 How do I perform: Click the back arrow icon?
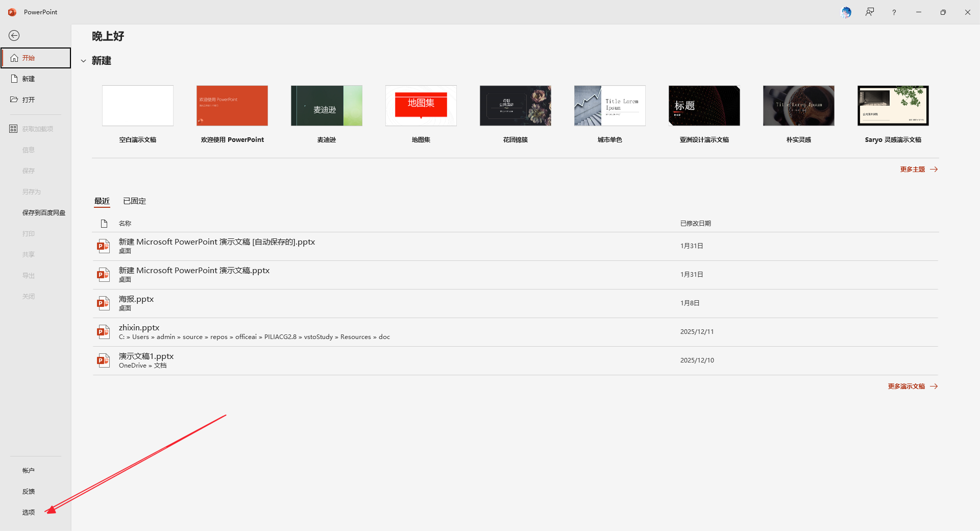click(14, 35)
